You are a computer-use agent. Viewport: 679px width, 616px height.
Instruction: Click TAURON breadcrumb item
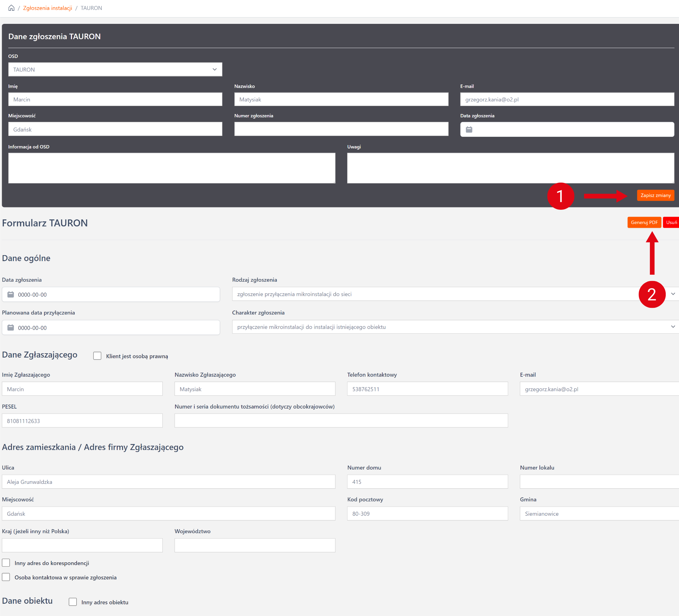coord(91,8)
